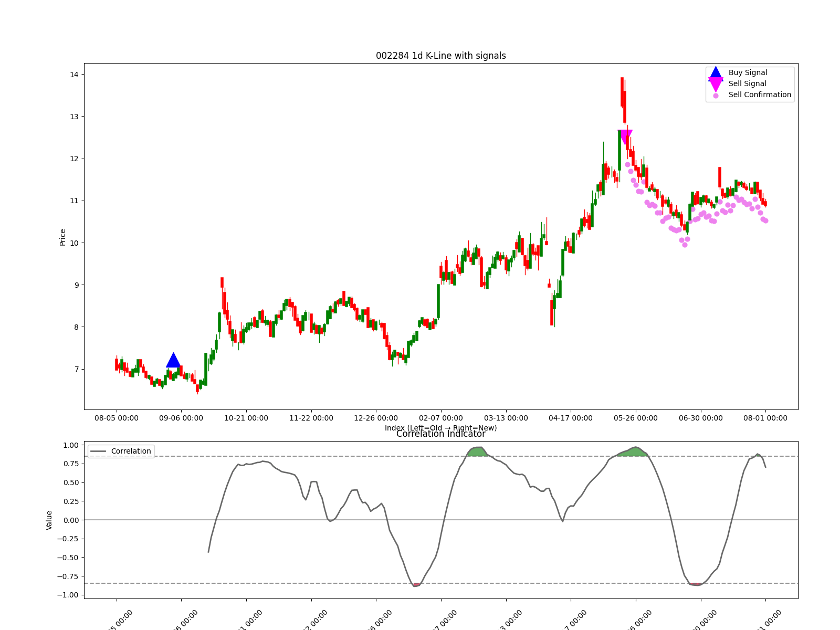
Task: Click the "09-06 00:00" date tick label
Action: pos(181,418)
